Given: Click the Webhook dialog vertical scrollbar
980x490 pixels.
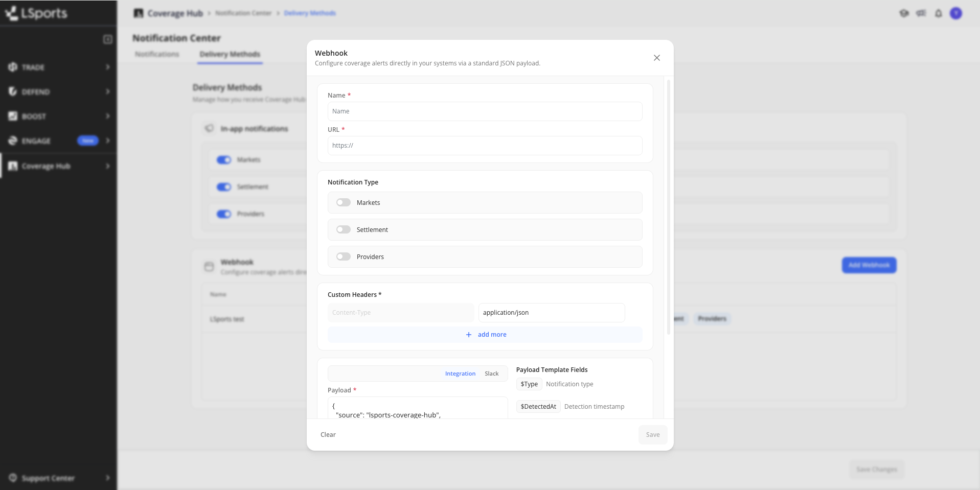Looking at the screenshot, I should [x=669, y=207].
